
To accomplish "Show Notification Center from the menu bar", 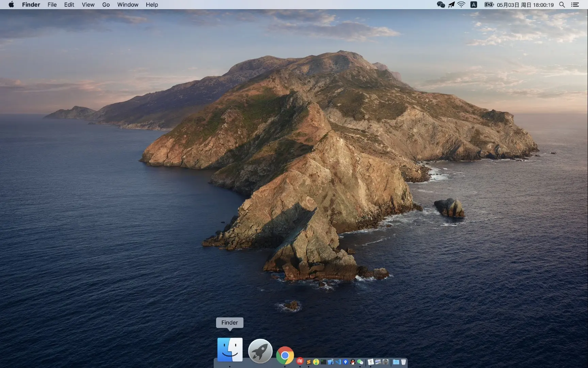I will tap(575, 4).
